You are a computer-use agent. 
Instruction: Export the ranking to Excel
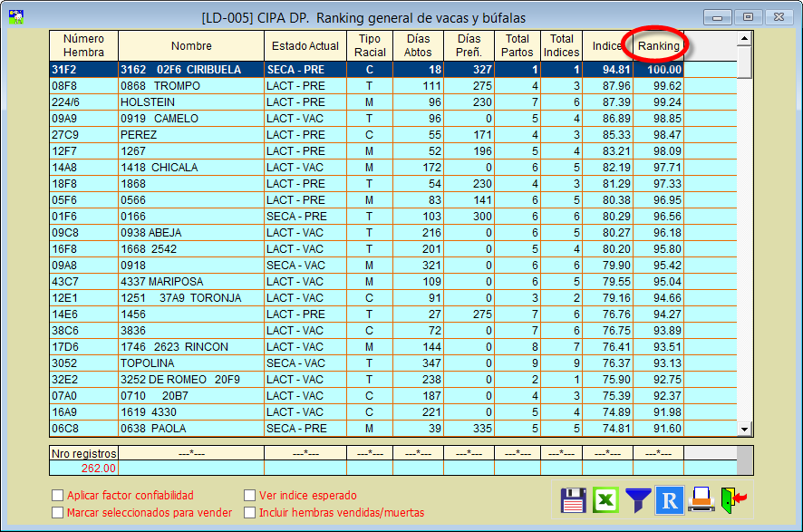[605, 499]
